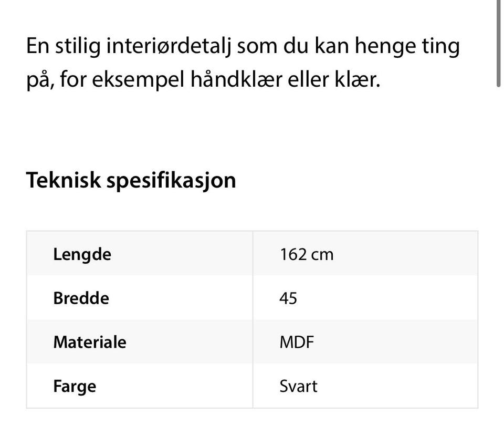Click the Teknisk spesifikasjon heading
The image size is (504, 445).
(131, 181)
